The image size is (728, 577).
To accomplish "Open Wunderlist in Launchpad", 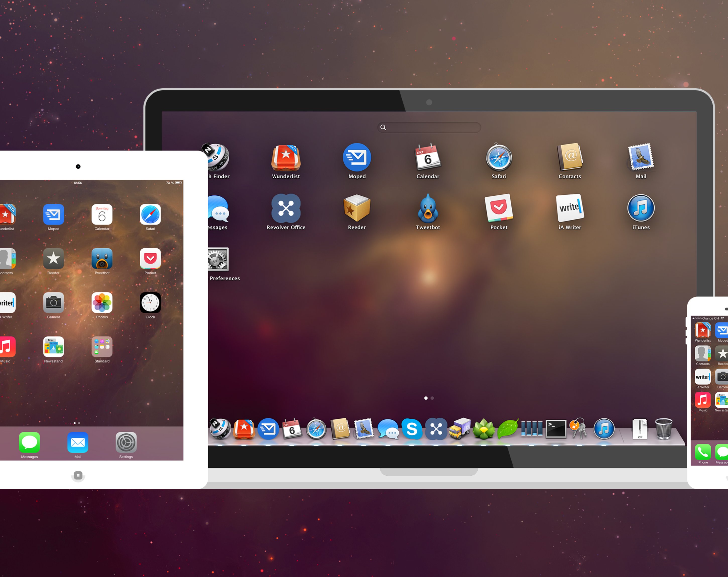I will coord(286,158).
